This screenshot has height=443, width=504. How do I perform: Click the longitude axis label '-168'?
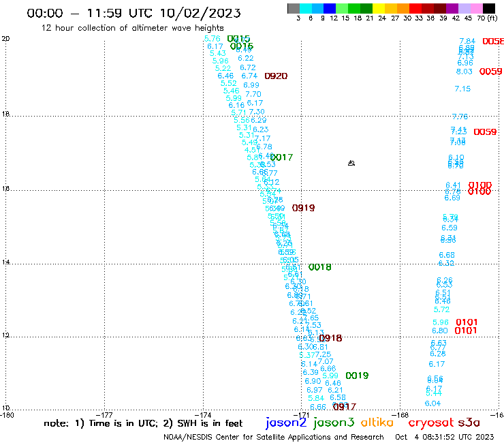click(400, 415)
